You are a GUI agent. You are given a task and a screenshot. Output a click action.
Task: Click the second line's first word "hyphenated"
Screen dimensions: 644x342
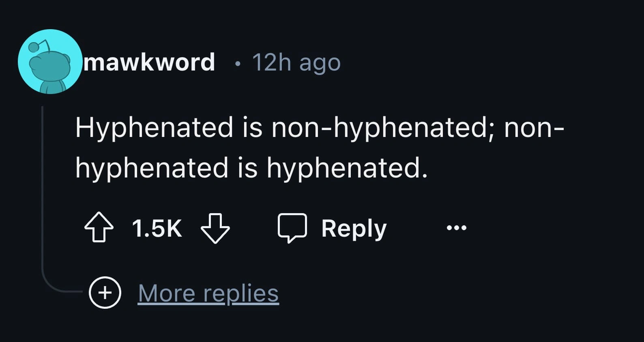pyautogui.click(x=152, y=168)
